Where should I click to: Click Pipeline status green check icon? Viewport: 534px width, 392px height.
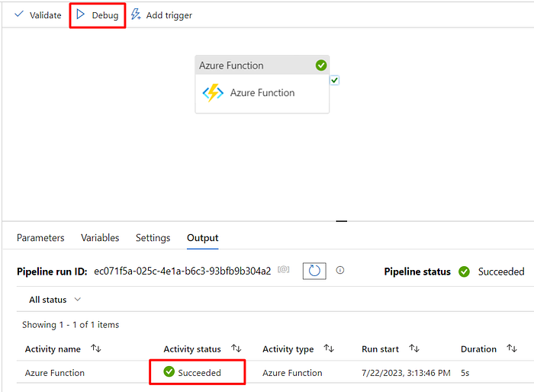click(x=464, y=272)
